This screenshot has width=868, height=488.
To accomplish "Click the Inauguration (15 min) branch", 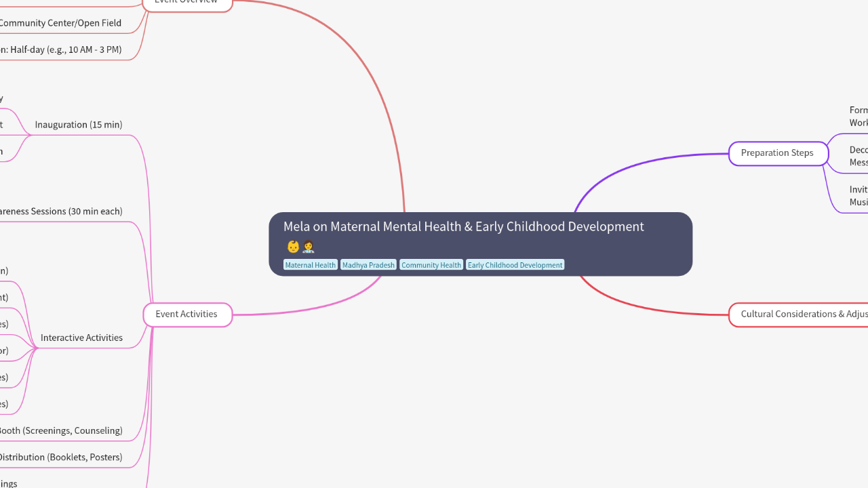I will [79, 125].
